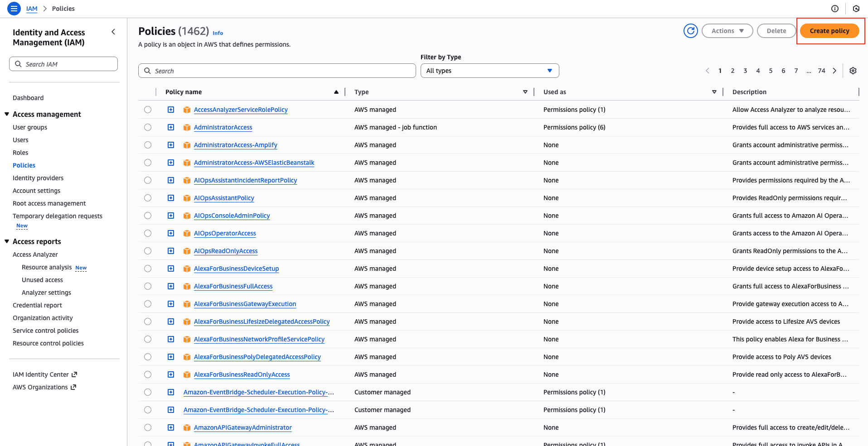Open the Actions dropdown
Viewport: 868px width, 446px height.
pyautogui.click(x=727, y=31)
